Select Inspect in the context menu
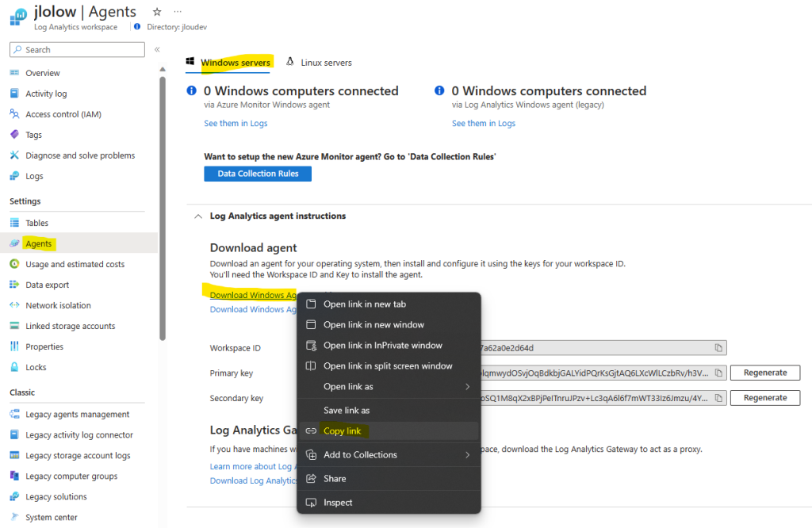The image size is (812, 528). (x=389, y=503)
